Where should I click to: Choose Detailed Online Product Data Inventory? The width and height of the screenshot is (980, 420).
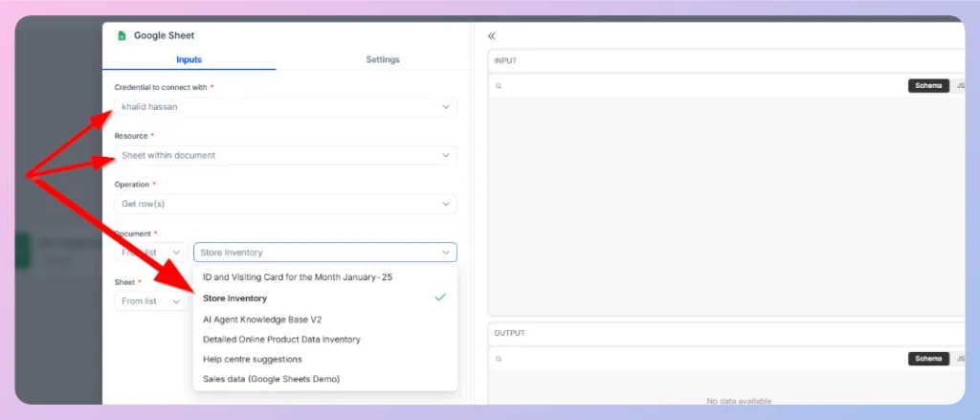coord(325,340)
